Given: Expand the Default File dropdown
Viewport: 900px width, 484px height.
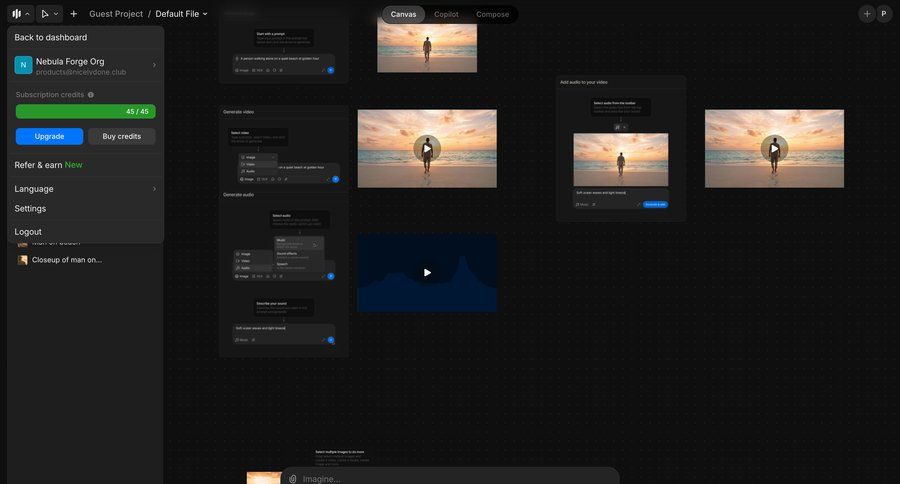Looking at the screenshot, I should click(181, 14).
